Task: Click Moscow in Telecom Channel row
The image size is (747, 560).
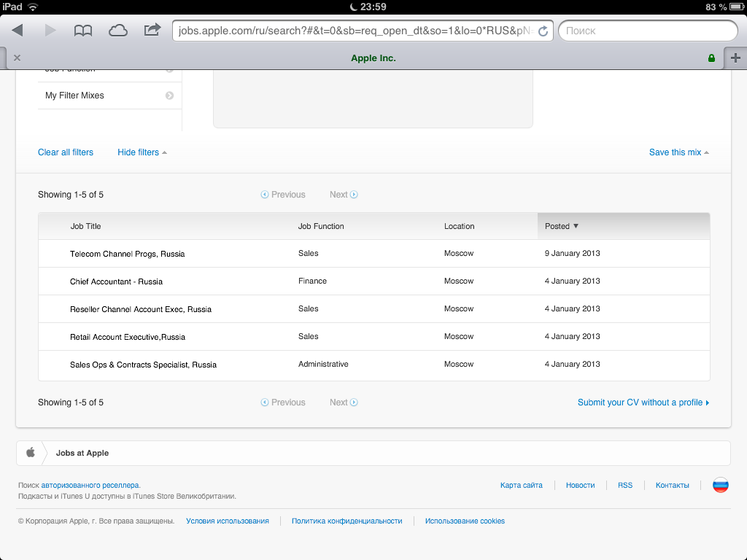Action: tap(459, 253)
